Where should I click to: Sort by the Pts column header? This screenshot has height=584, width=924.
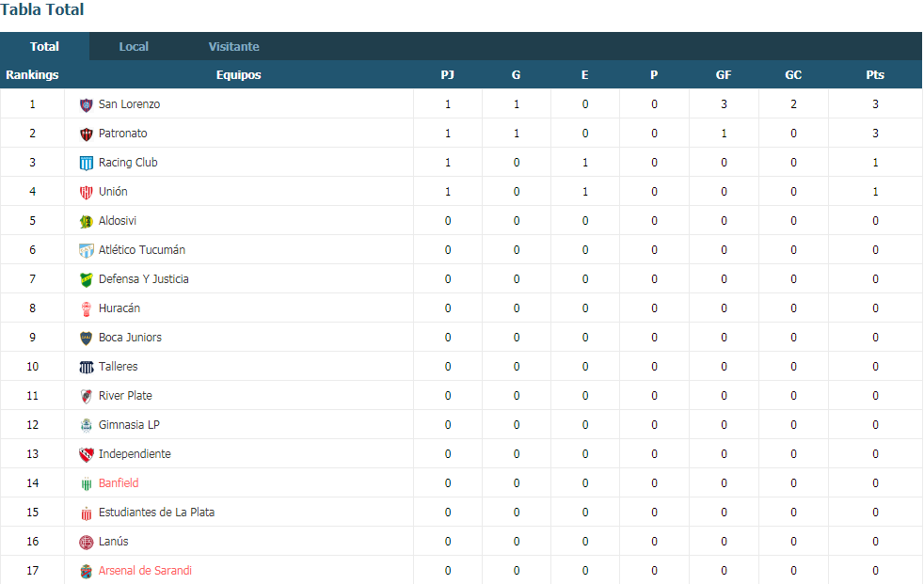875,75
